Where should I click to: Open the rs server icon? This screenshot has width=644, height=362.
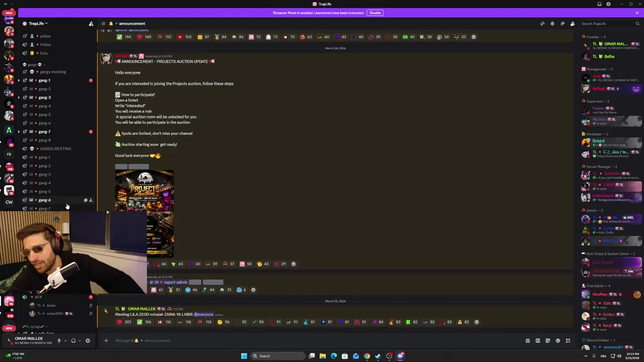coord(9,154)
